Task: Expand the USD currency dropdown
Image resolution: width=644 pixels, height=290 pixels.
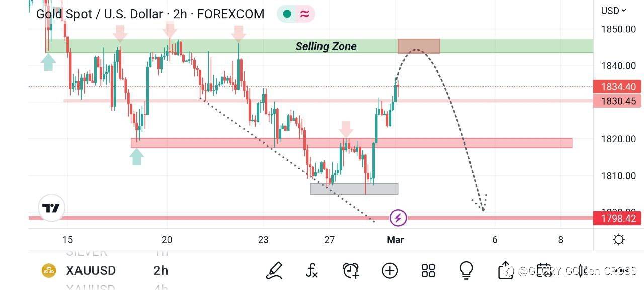Action: pos(613,10)
